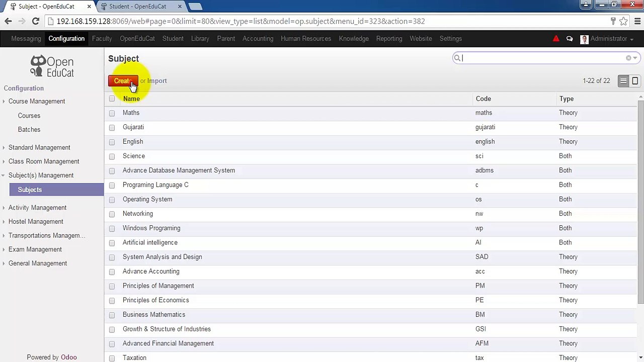Click the browser forward arrow
644x362 pixels.
pyautogui.click(x=22, y=21)
